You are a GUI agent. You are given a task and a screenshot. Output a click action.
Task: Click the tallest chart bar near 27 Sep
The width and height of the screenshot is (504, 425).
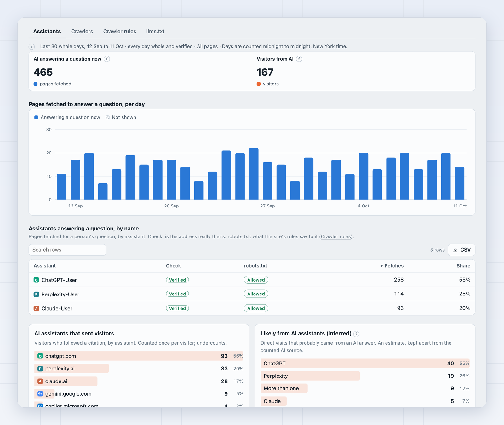(254, 174)
